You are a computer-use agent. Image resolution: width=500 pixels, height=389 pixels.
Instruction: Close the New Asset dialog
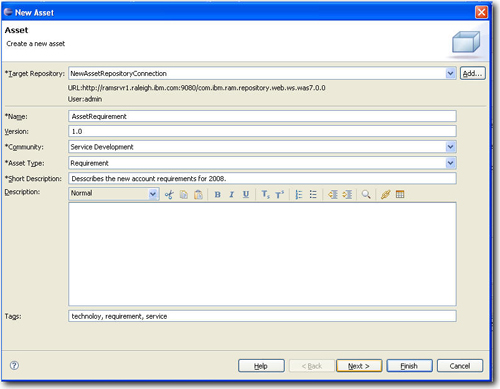(481, 12)
